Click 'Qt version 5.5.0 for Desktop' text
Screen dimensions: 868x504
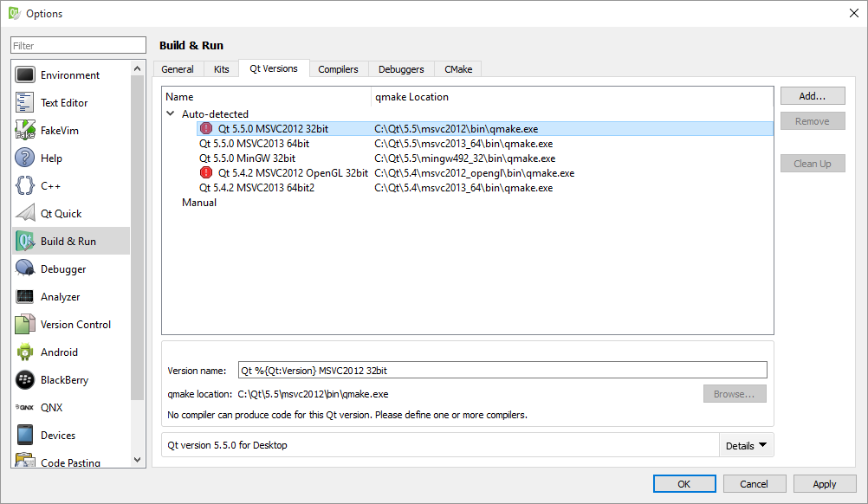click(x=227, y=445)
